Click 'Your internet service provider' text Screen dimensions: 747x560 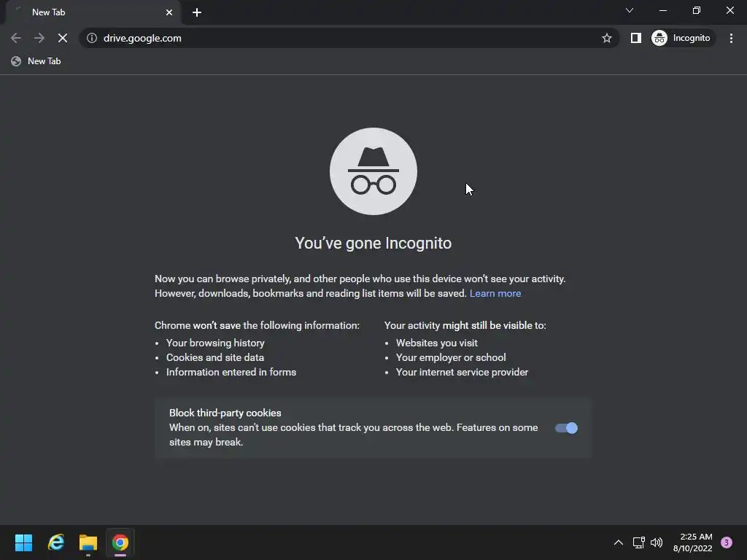(462, 373)
